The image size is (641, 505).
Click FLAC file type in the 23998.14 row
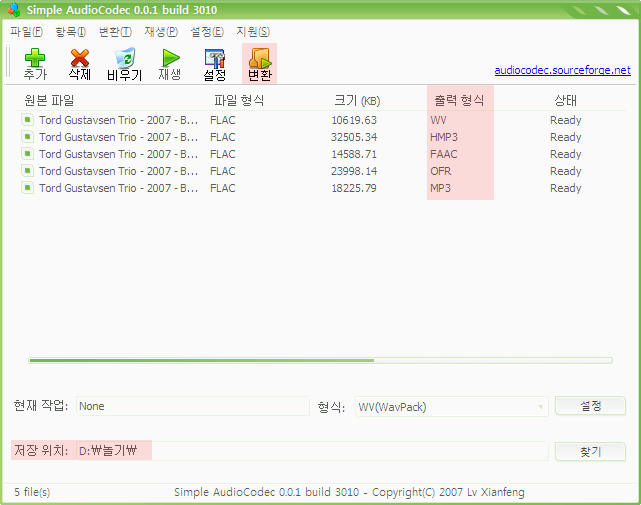pos(223,171)
